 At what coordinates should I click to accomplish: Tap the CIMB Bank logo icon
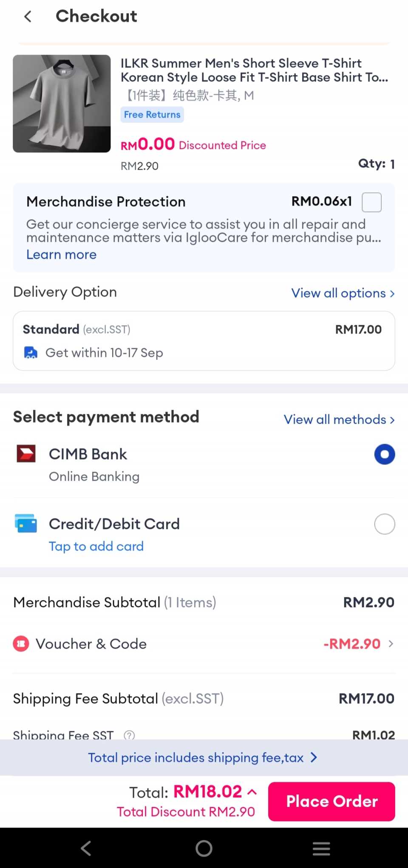[x=26, y=454]
